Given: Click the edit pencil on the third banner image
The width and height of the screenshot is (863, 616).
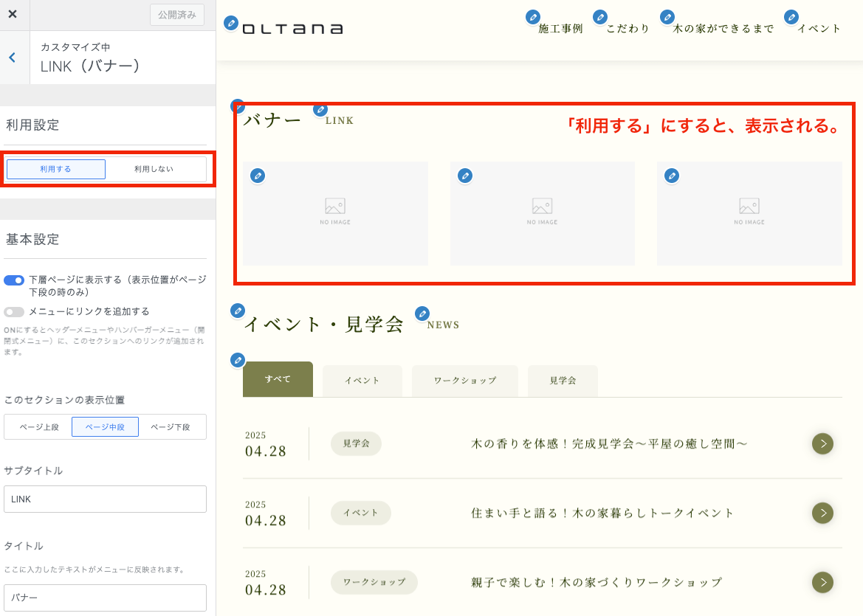Looking at the screenshot, I should coord(671,176).
